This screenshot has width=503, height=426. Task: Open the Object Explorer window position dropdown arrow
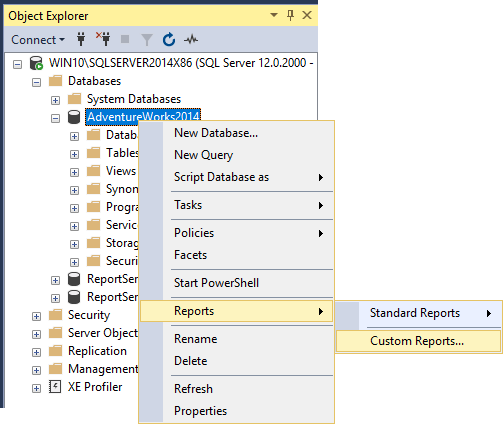pyautogui.click(x=274, y=15)
